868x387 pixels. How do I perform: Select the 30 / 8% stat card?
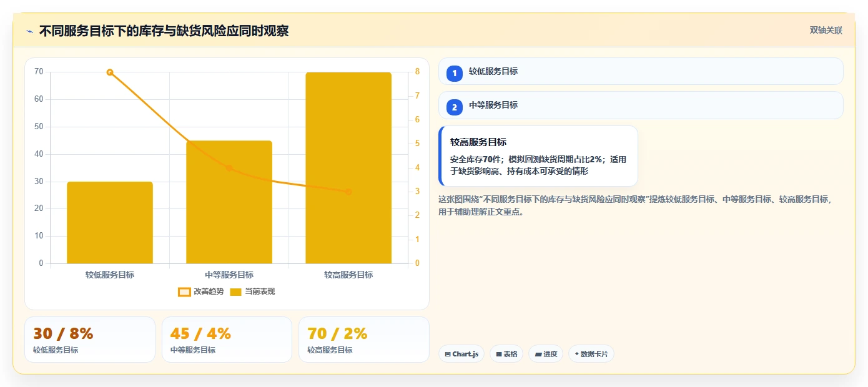click(x=90, y=340)
